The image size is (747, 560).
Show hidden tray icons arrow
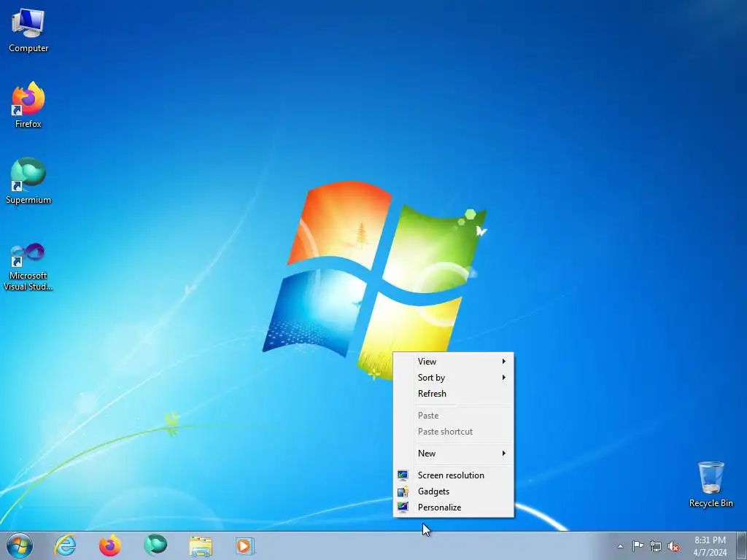(x=620, y=546)
